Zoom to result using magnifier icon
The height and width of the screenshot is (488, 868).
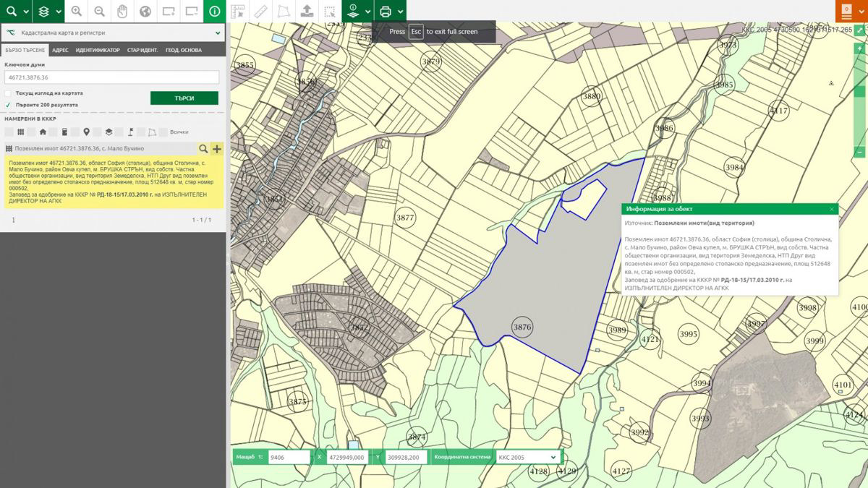point(203,148)
